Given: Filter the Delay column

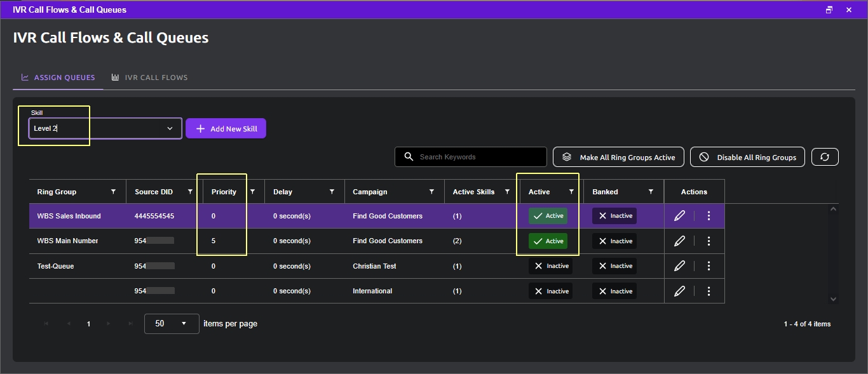Looking at the screenshot, I should pos(332,192).
